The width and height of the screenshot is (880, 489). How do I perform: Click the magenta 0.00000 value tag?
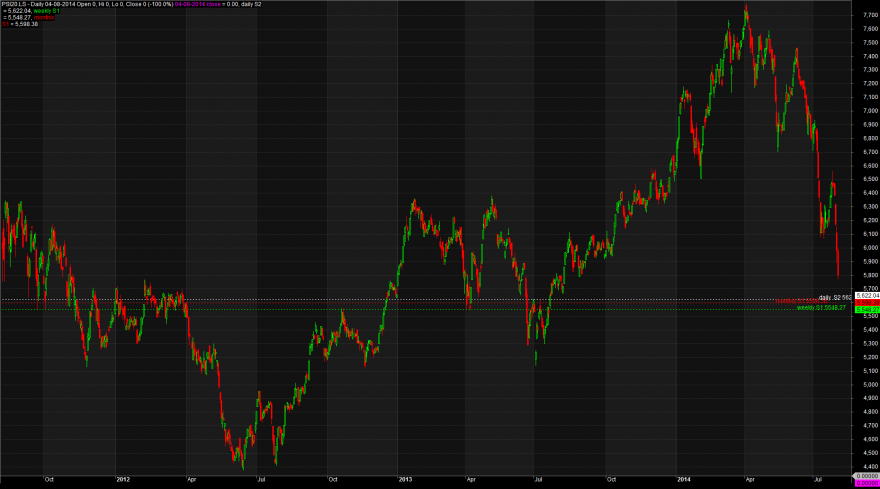(x=867, y=483)
